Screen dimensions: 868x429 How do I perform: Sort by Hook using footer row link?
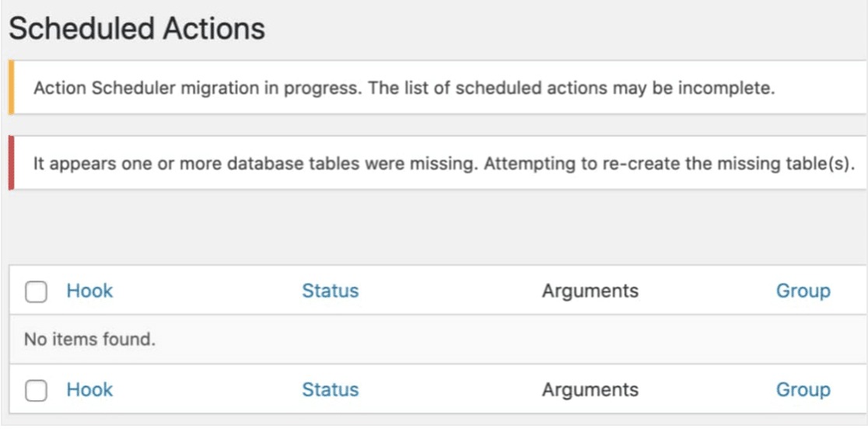point(89,390)
